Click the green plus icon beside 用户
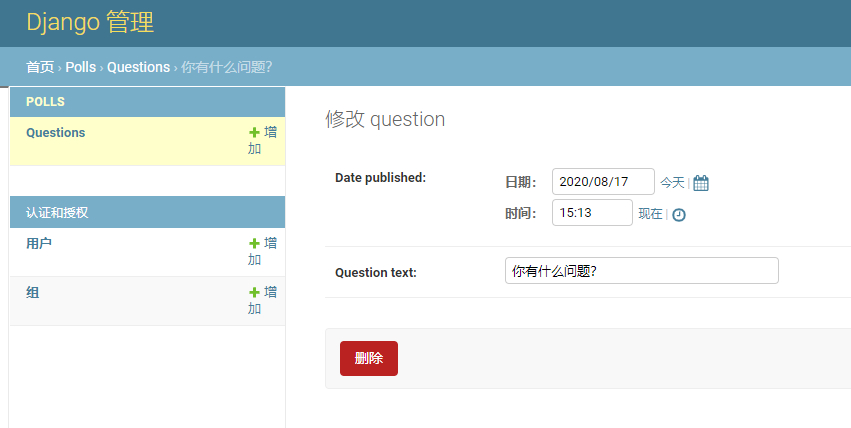Viewport: 851px width, 428px height. pyautogui.click(x=254, y=244)
